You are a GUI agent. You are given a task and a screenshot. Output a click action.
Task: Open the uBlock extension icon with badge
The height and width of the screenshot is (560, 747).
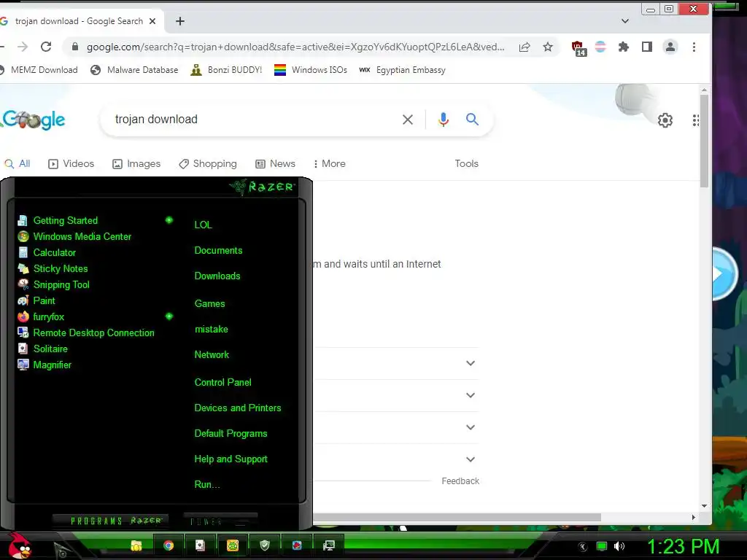[x=578, y=48]
